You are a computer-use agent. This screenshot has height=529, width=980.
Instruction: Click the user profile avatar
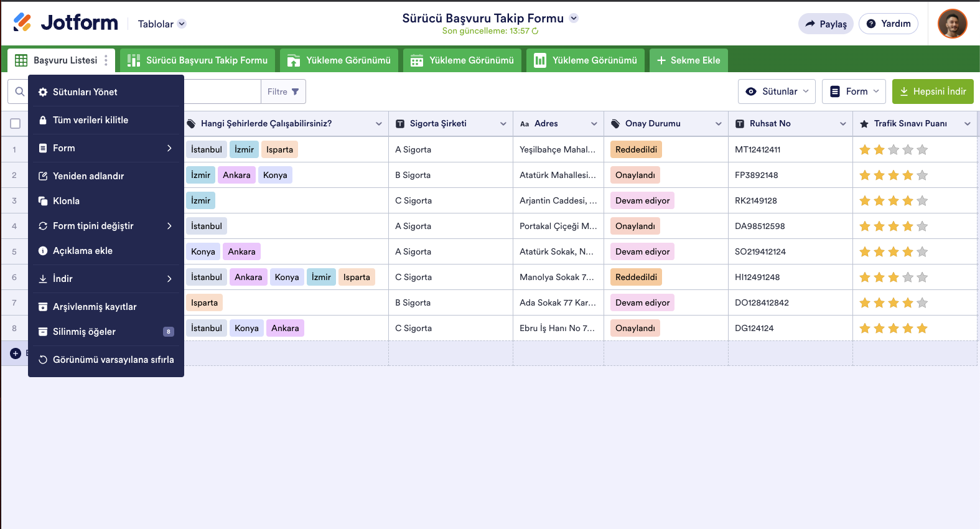click(x=952, y=24)
